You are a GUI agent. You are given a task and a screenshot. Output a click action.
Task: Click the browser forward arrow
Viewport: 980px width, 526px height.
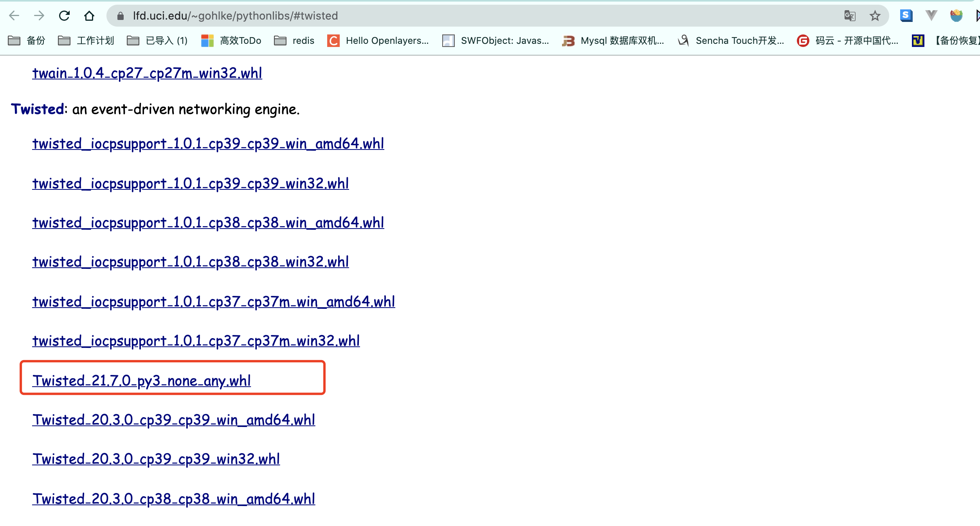coord(39,16)
